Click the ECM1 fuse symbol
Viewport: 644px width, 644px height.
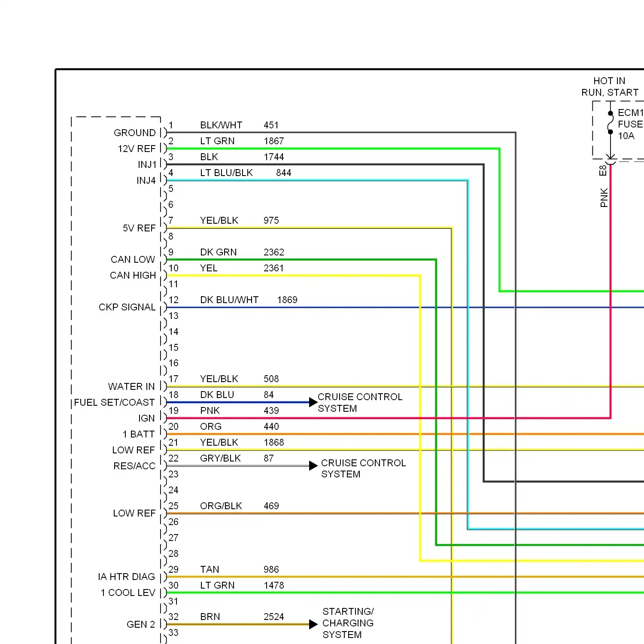click(x=610, y=123)
